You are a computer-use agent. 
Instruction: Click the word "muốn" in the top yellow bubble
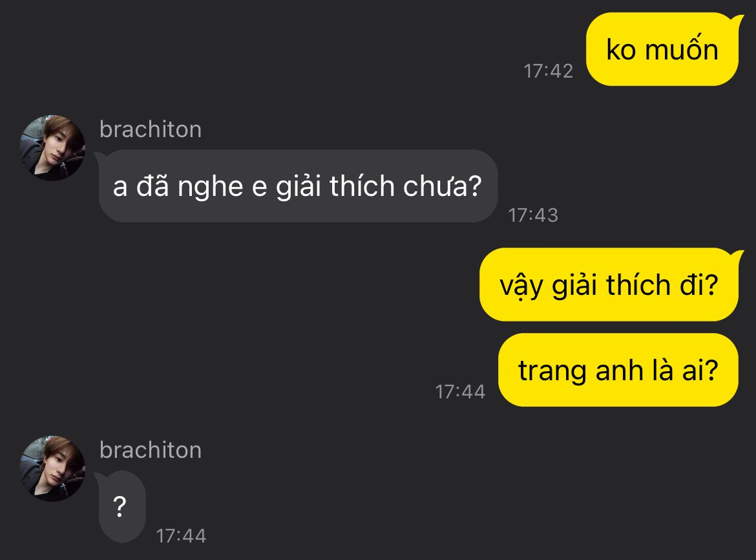pyautogui.click(x=682, y=49)
